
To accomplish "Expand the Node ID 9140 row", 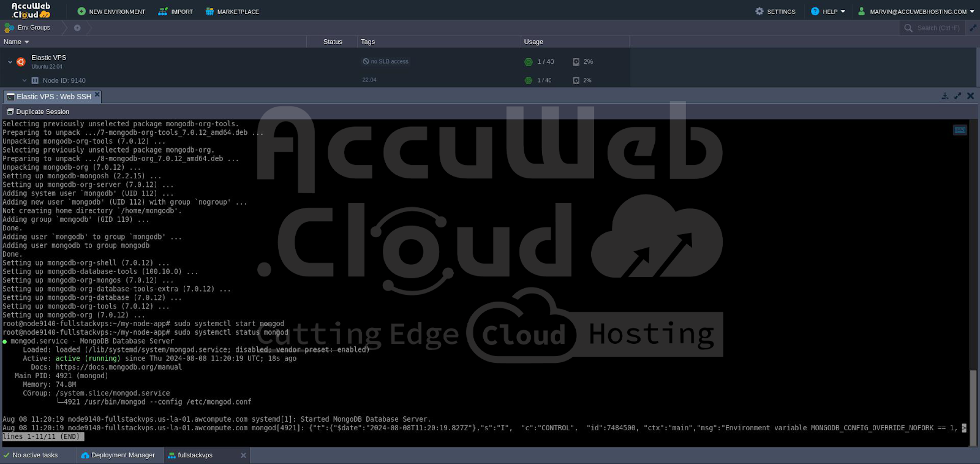I will coord(24,80).
